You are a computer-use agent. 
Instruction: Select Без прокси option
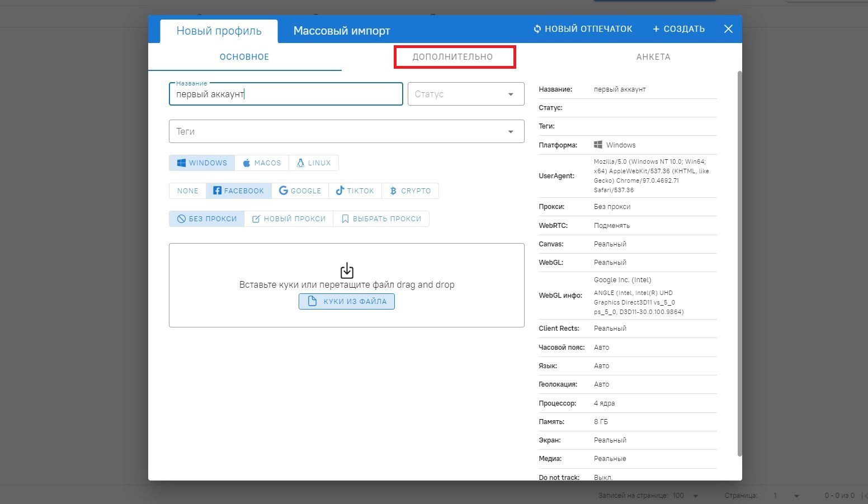coord(207,219)
